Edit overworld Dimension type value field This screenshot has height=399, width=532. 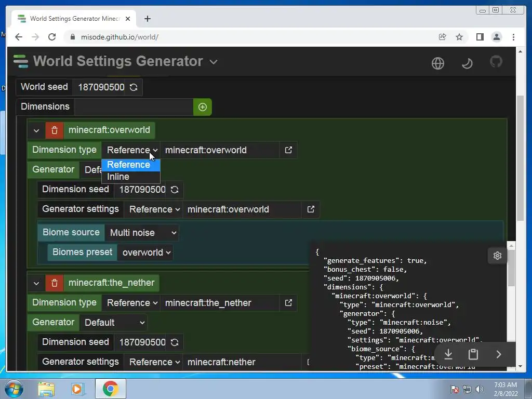220,150
